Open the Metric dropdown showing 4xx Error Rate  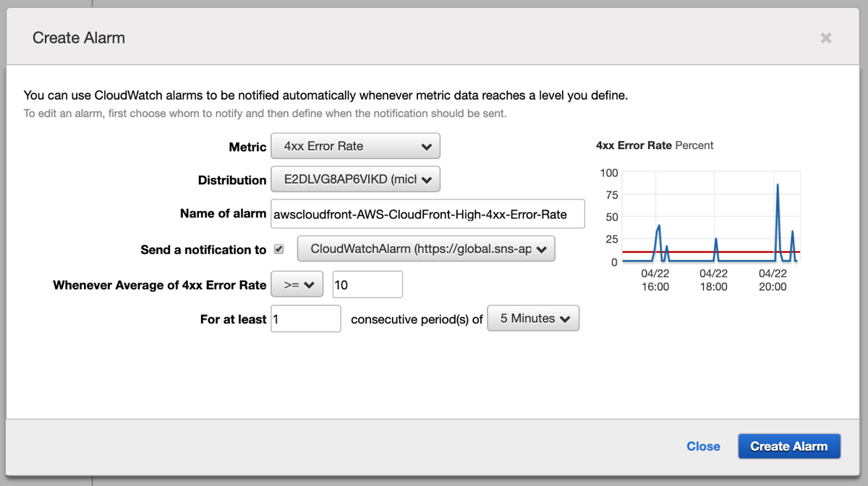pyautogui.click(x=355, y=145)
